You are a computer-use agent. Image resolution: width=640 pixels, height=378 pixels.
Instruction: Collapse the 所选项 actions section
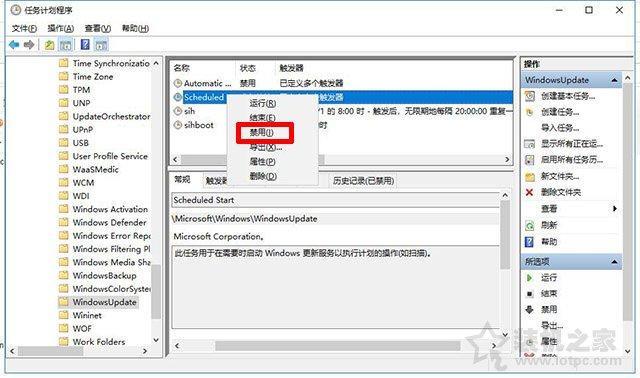(614, 262)
